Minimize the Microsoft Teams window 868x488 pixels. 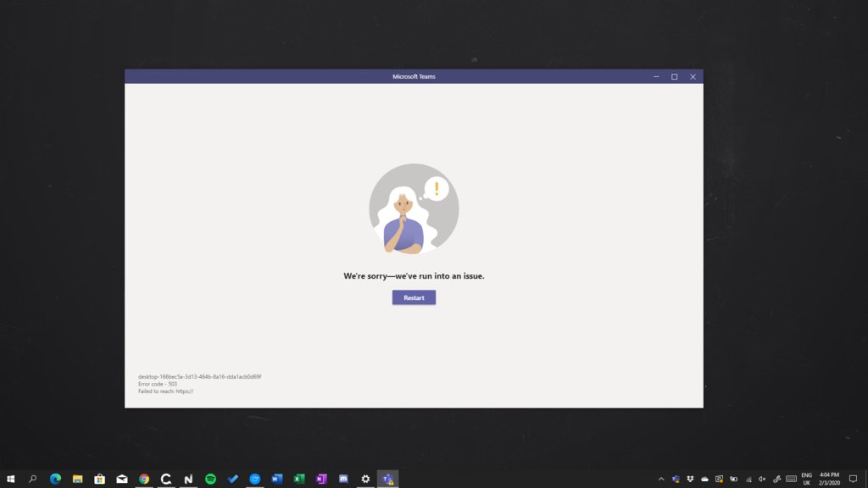(x=656, y=77)
